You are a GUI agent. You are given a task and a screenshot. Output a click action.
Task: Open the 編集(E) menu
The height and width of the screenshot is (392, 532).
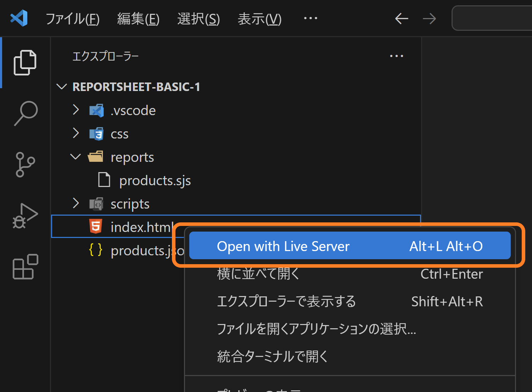point(139,19)
